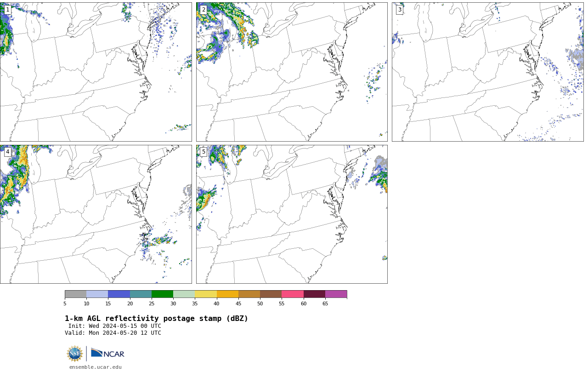This screenshot has width=588, height=372.
Task: Click the dark brown 50-55 dBZ swatch
Action: click(271, 294)
